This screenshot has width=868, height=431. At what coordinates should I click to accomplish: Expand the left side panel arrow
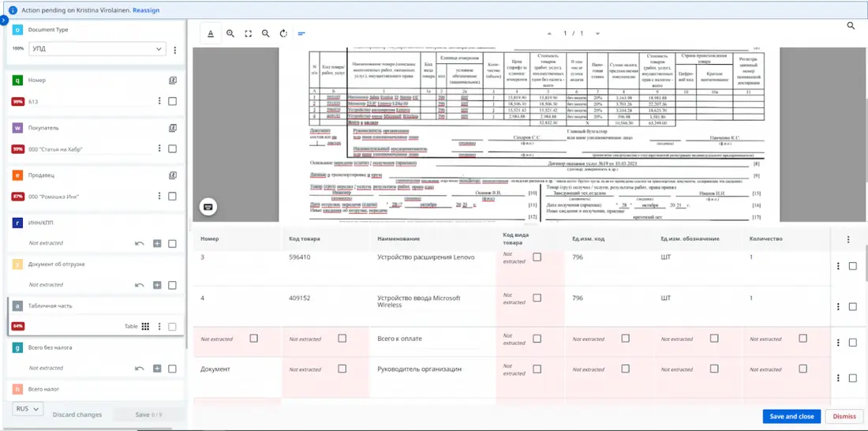(x=3, y=20)
